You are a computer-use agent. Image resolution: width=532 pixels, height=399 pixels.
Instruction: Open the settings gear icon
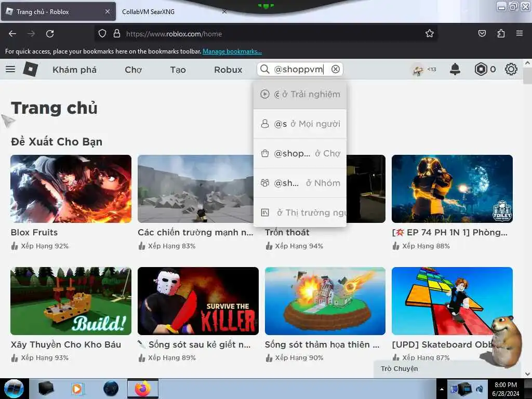pos(511,69)
